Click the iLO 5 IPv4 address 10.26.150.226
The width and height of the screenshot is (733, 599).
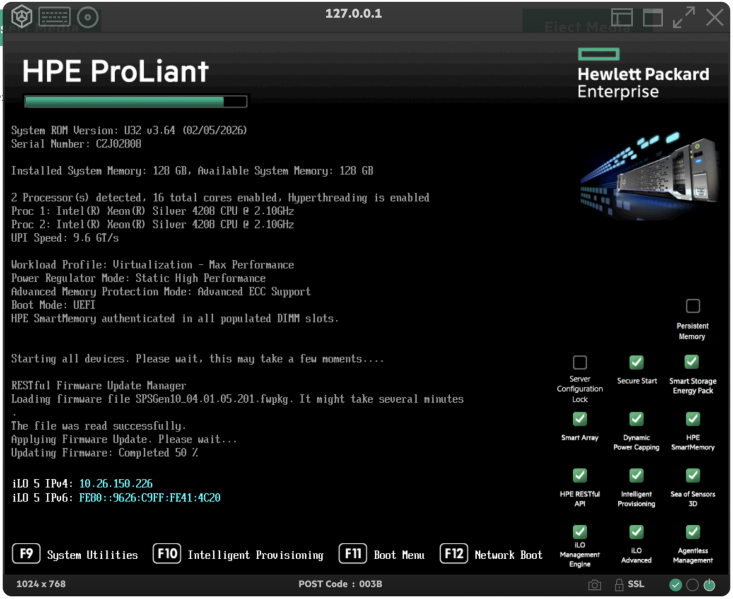pyautogui.click(x=116, y=484)
